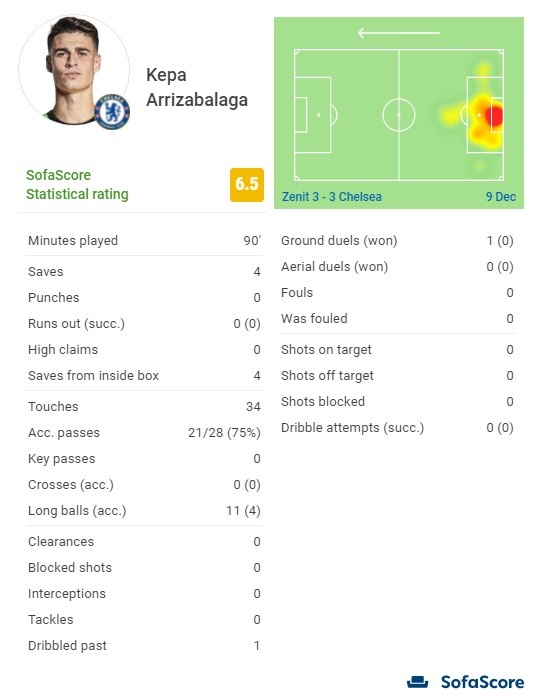Select the player name Kepa Arrizabalaga
Screen dimensions: 541x695
(197, 87)
